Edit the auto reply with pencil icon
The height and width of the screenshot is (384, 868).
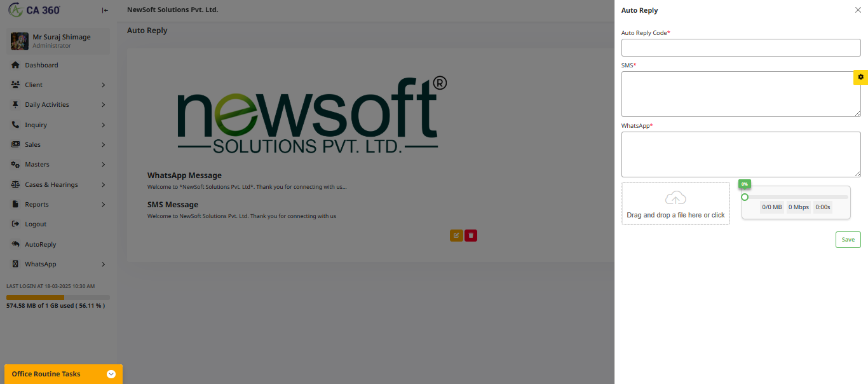click(x=456, y=235)
